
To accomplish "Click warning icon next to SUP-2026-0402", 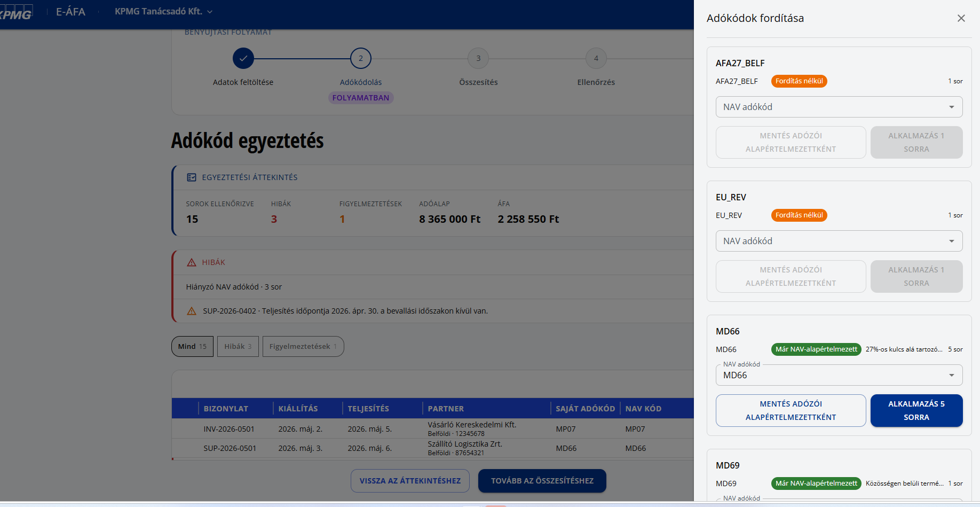I will pos(192,311).
